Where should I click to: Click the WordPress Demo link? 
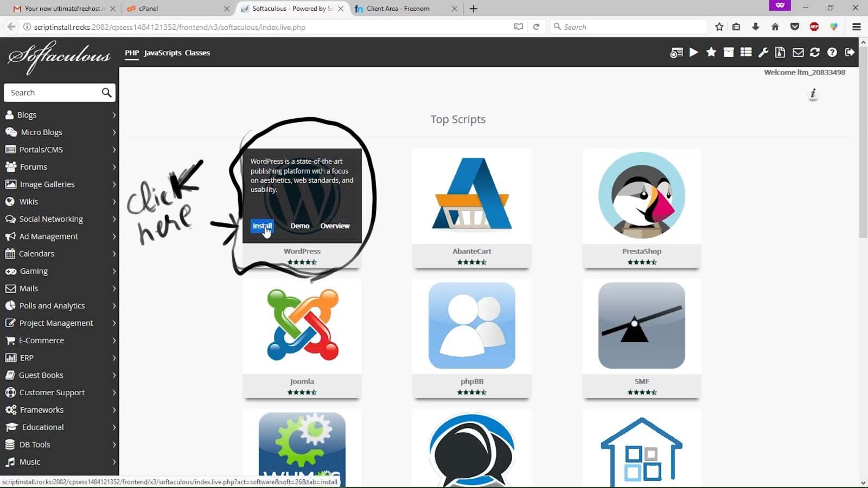pyautogui.click(x=299, y=226)
